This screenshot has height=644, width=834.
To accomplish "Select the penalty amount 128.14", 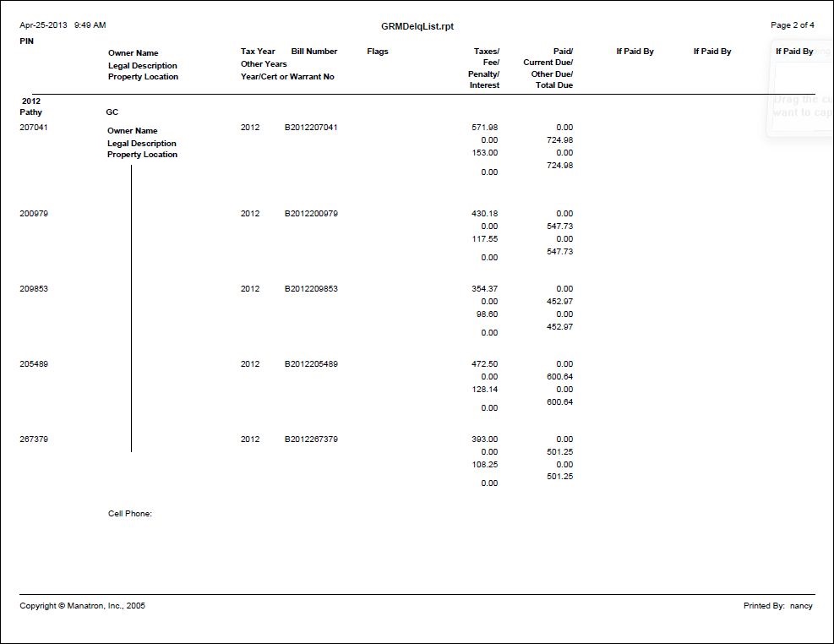I will coord(484,390).
